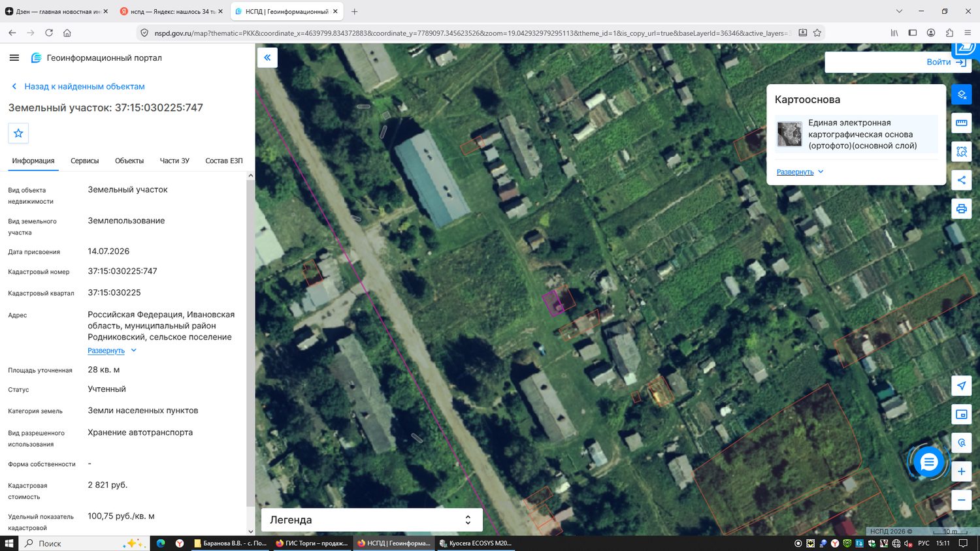Expand the Легенда panel

[372, 520]
